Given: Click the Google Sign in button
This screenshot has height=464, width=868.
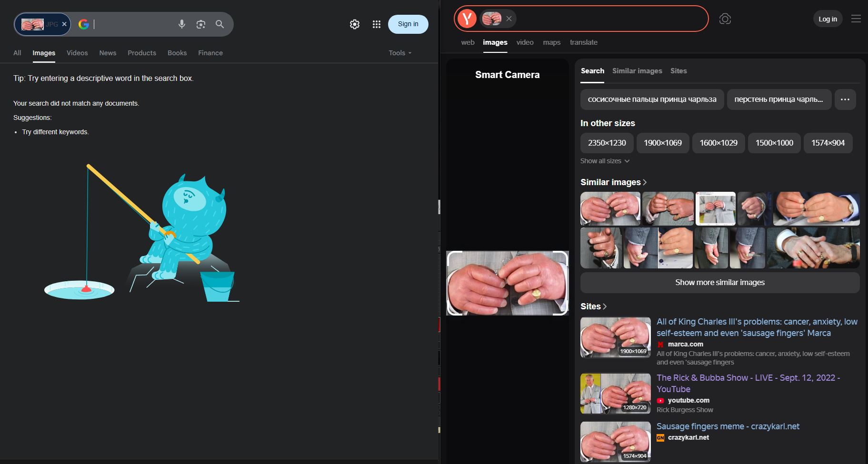Looking at the screenshot, I should click(408, 24).
